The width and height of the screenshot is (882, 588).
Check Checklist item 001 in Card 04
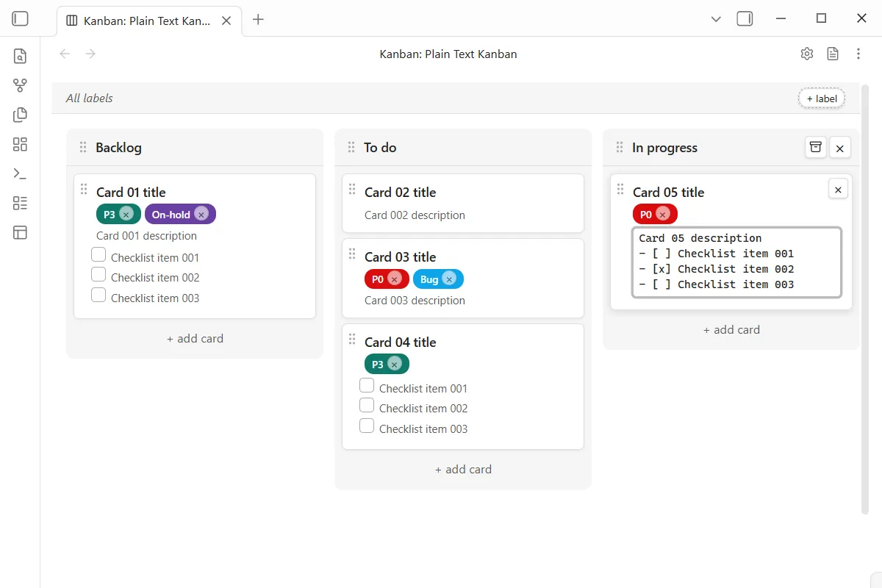(367, 385)
